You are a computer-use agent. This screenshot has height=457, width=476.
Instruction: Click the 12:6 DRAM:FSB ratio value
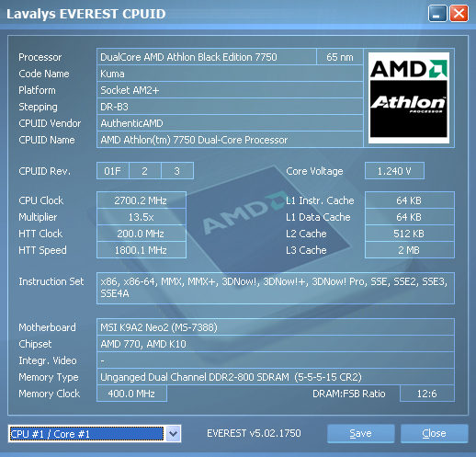point(427,394)
